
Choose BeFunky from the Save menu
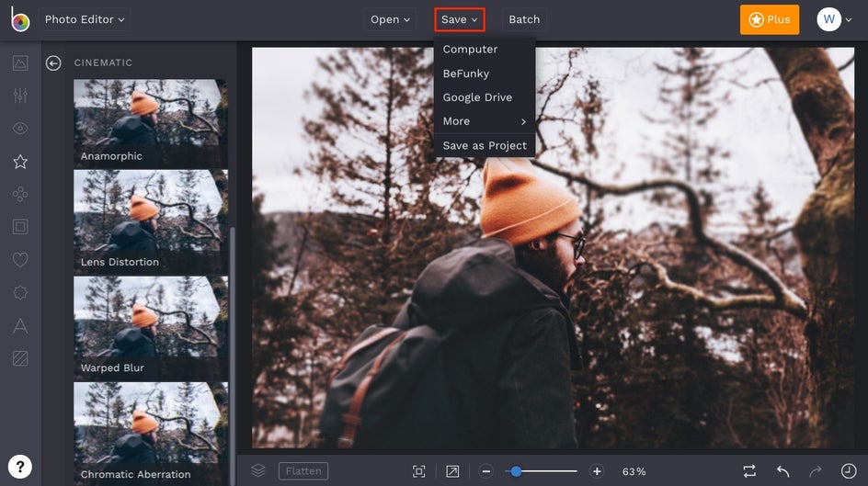tap(485, 73)
